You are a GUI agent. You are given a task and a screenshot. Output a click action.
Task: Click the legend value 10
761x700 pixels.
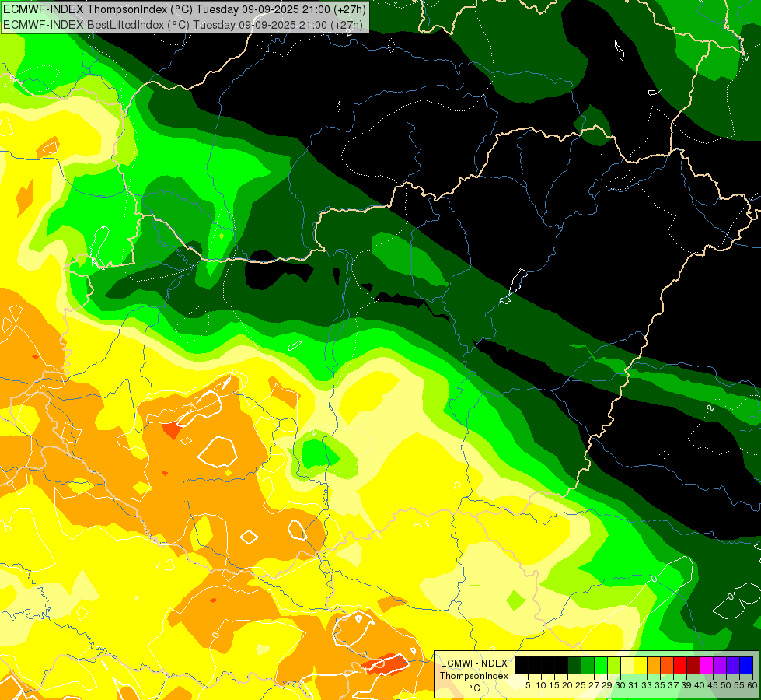coord(541,685)
